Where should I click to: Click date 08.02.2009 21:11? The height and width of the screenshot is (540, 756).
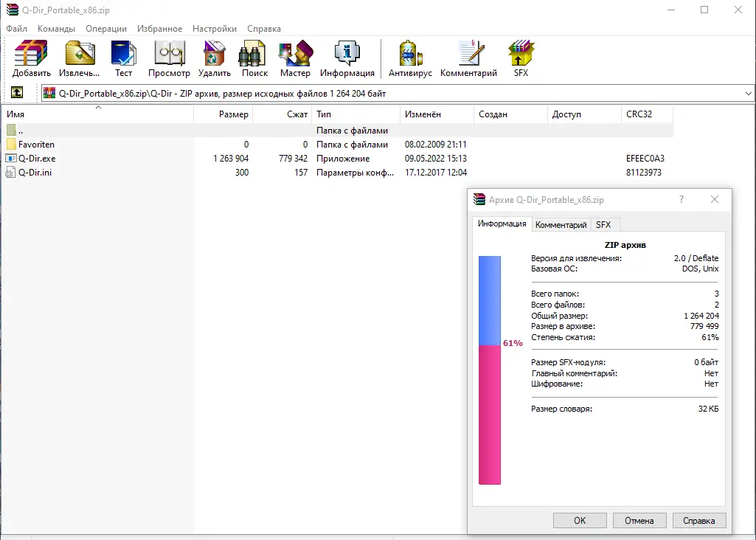point(436,144)
